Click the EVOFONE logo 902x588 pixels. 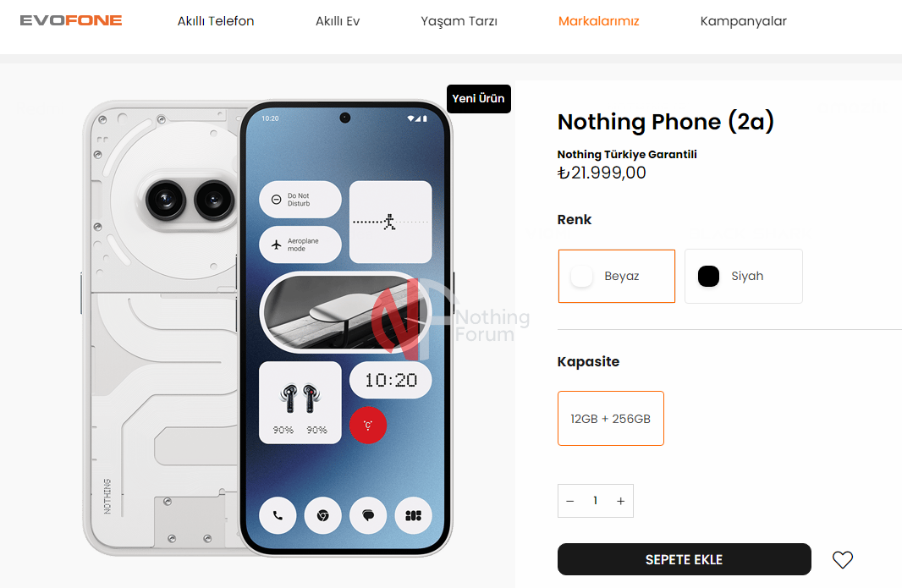click(71, 20)
